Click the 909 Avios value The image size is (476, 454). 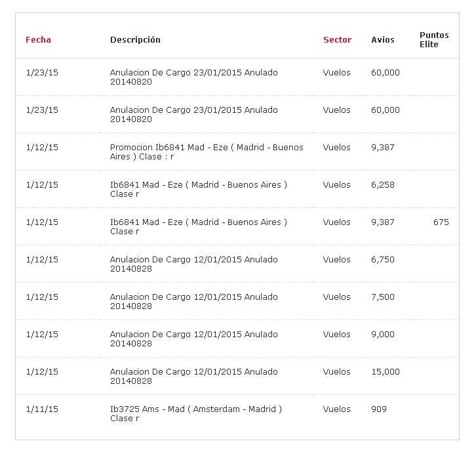379,409
